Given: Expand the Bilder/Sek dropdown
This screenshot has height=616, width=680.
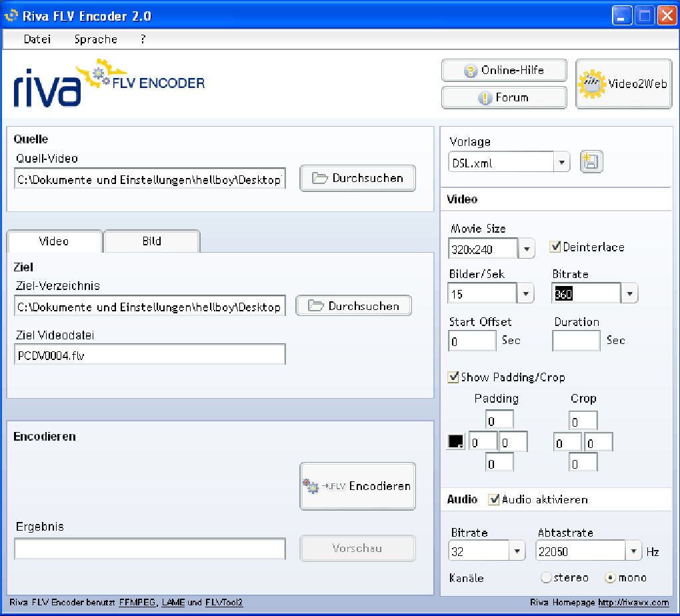Looking at the screenshot, I should 525,294.
